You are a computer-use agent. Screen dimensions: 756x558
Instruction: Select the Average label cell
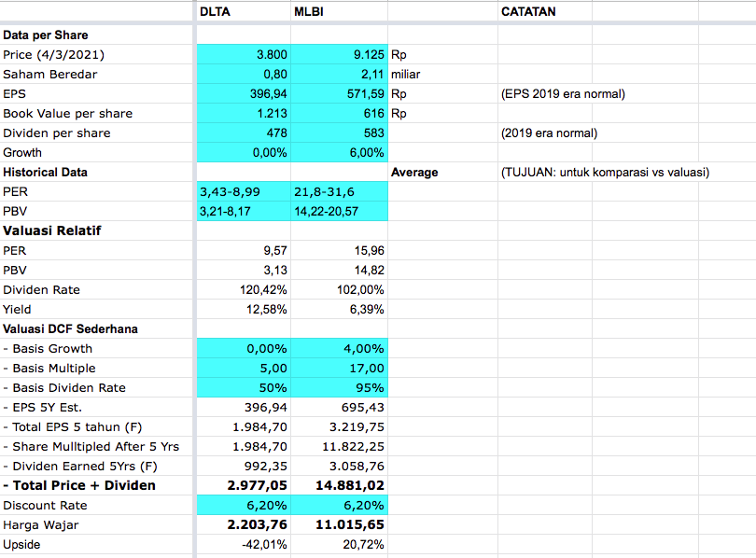(x=414, y=173)
